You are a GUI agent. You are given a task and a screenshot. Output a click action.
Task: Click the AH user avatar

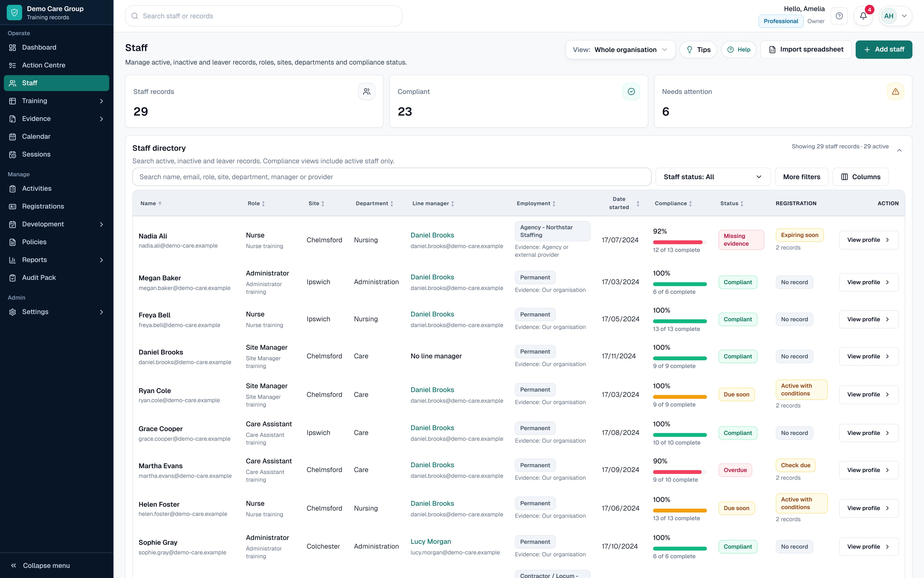888,16
